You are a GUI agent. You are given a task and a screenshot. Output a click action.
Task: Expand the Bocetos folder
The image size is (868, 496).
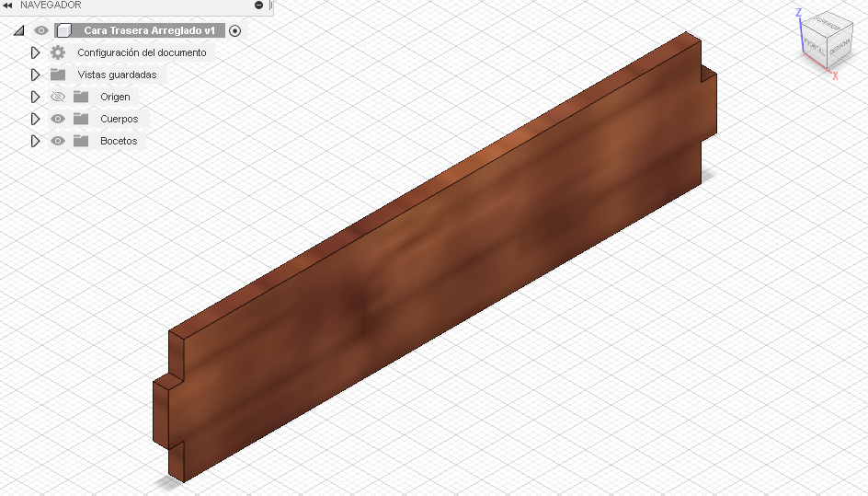36,142
